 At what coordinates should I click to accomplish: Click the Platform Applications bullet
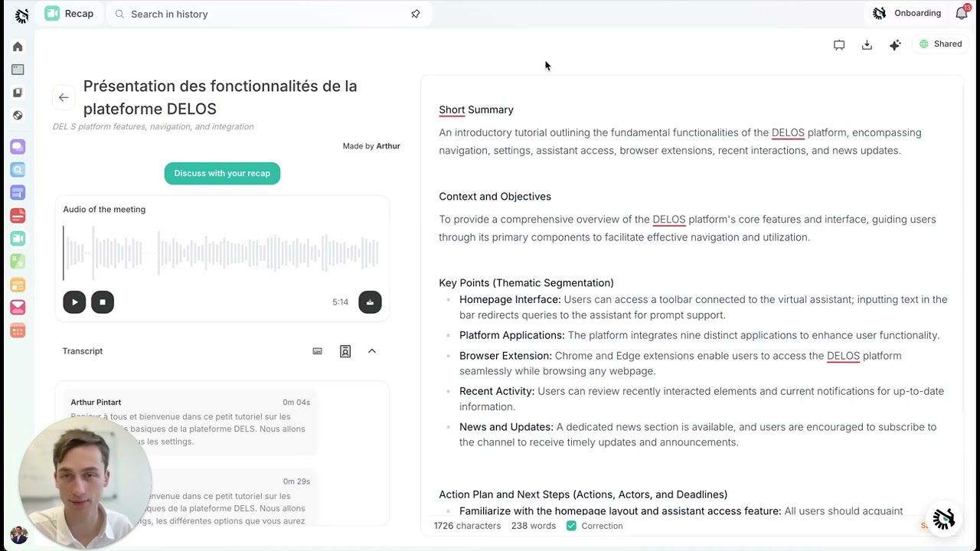(x=699, y=335)
